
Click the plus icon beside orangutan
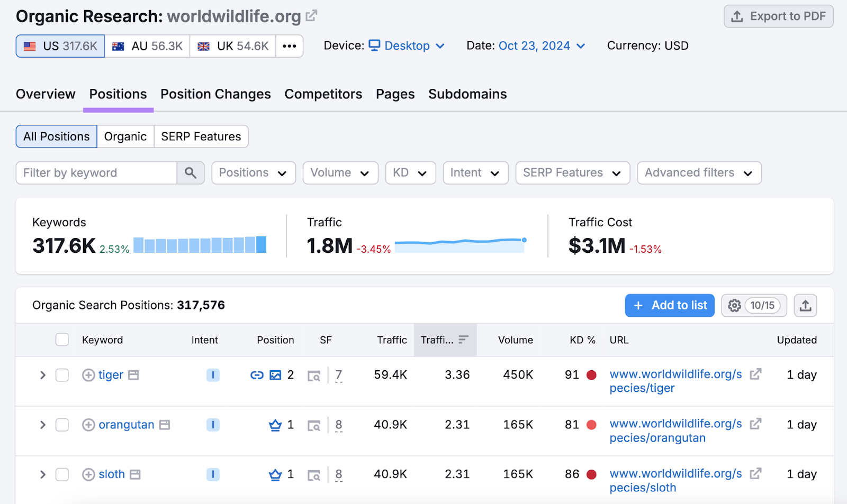click(x=88, y=425)
